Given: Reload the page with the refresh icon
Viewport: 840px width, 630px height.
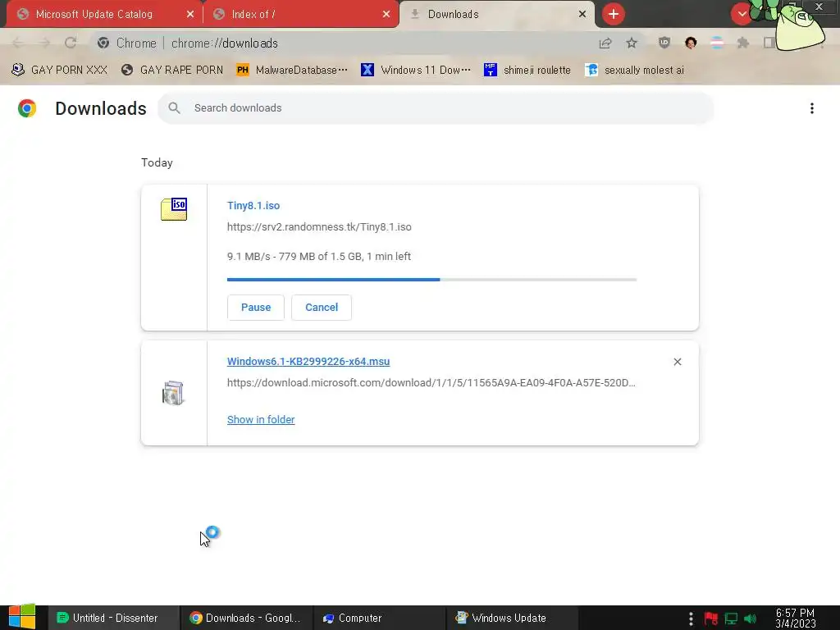Looking at the screenshot, I should pyautogui.click(x=71, y=43).
